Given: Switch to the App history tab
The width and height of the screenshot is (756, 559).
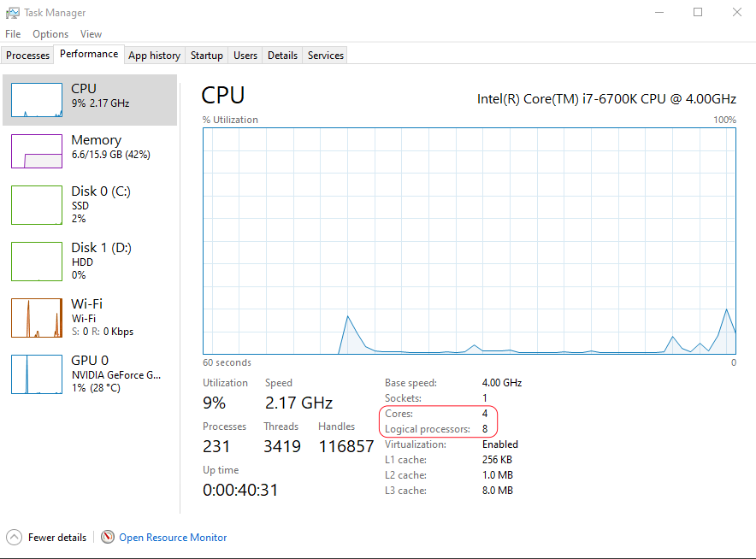Looking at the screenshot, I should click(154, 56).
